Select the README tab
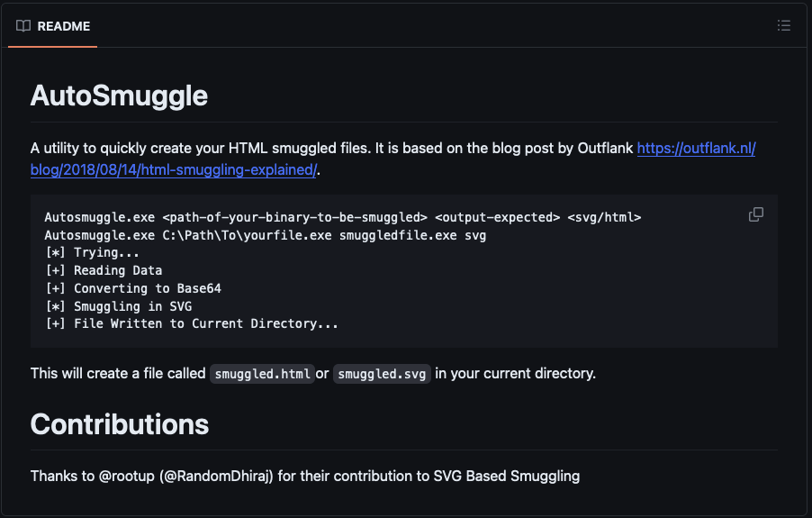 52,26
